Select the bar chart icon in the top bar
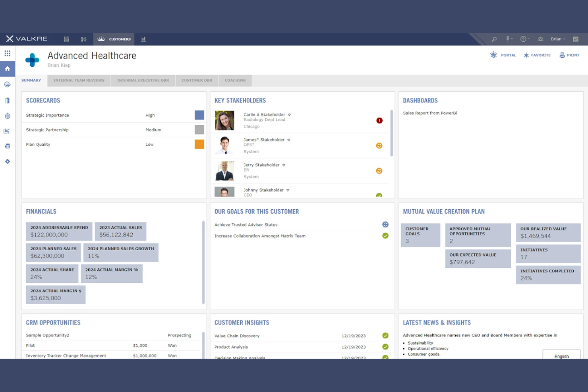Image resolution: width=588 pixels, height=392 pixels. (143, 39)
